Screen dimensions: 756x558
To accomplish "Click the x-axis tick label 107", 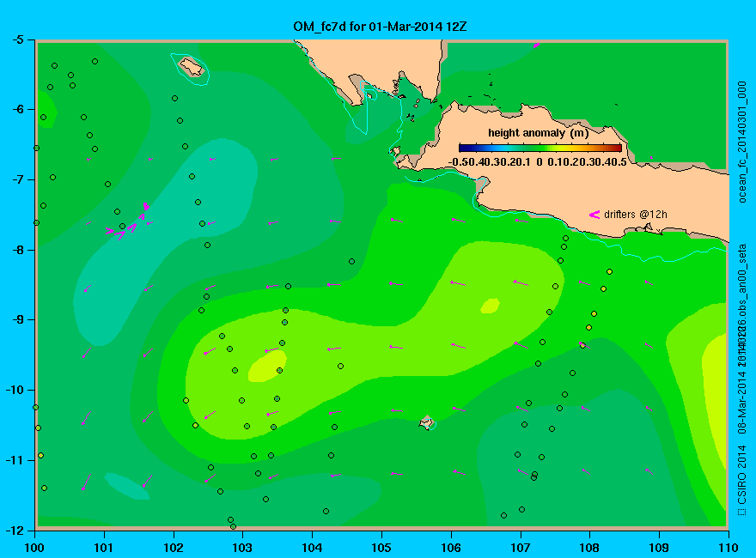I will [521, 548].
